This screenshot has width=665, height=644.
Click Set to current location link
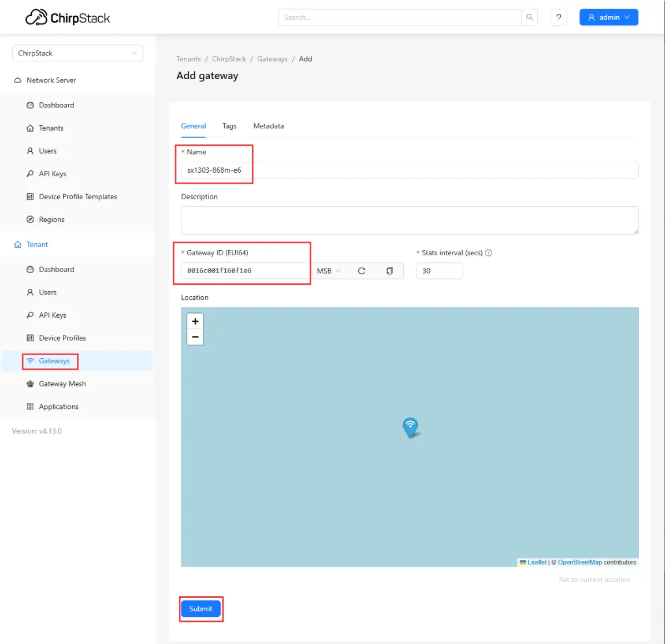coord(595,579)
